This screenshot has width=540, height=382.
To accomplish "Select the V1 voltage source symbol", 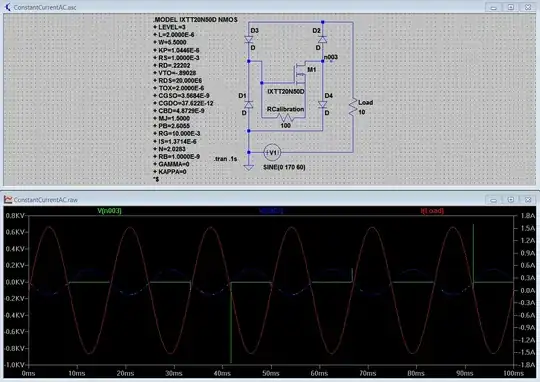I will pos(272,152).
